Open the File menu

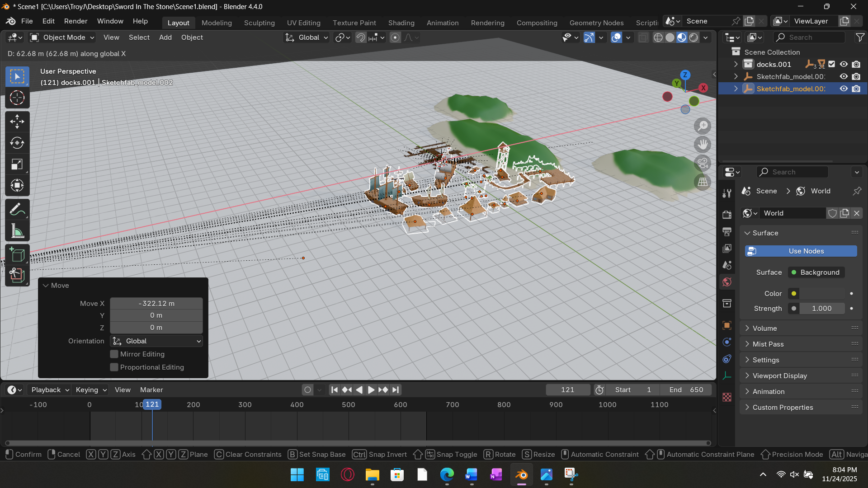[27, 21]
